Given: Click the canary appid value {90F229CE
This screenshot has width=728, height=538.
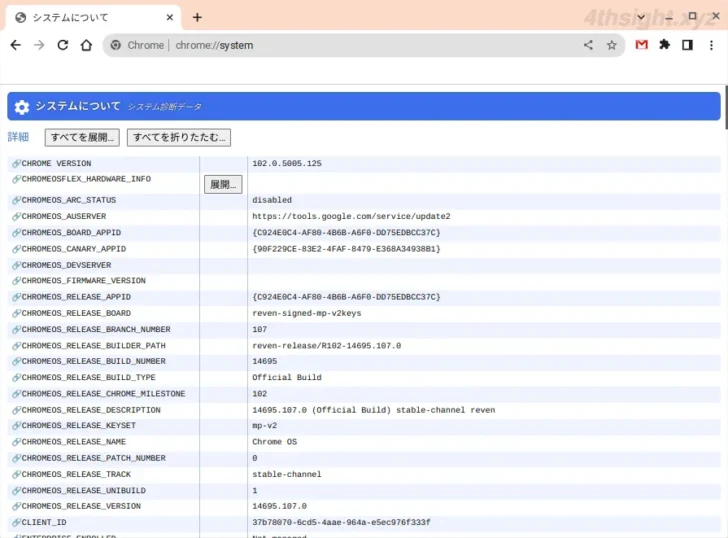Looking at the screenshot, I should point(346,249).
